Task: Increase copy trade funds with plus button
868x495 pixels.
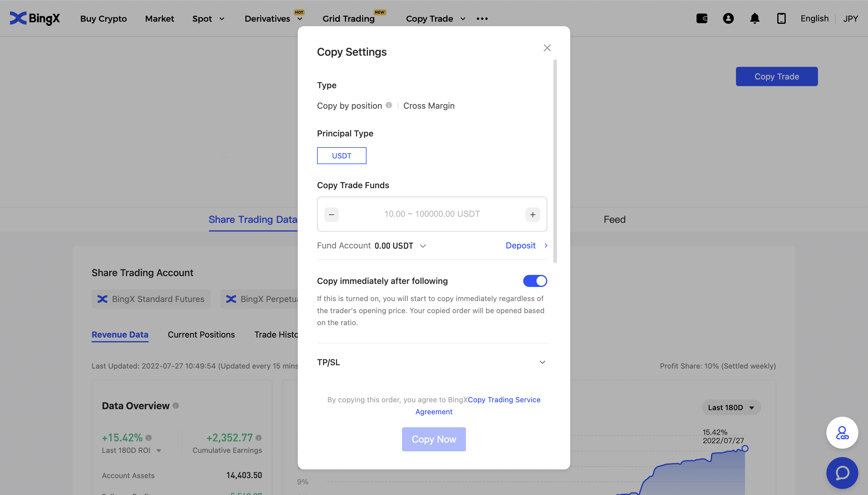Action: (x=533, y=214)
